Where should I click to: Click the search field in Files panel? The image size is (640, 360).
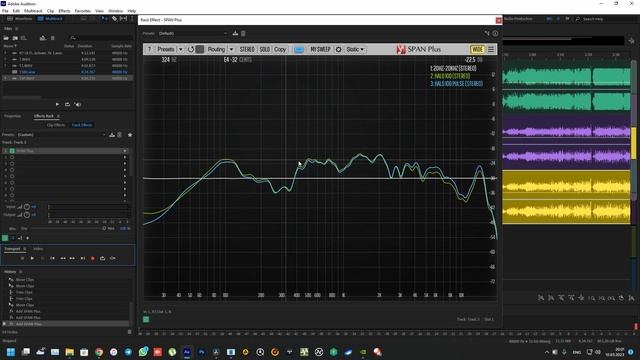point(101,38)
